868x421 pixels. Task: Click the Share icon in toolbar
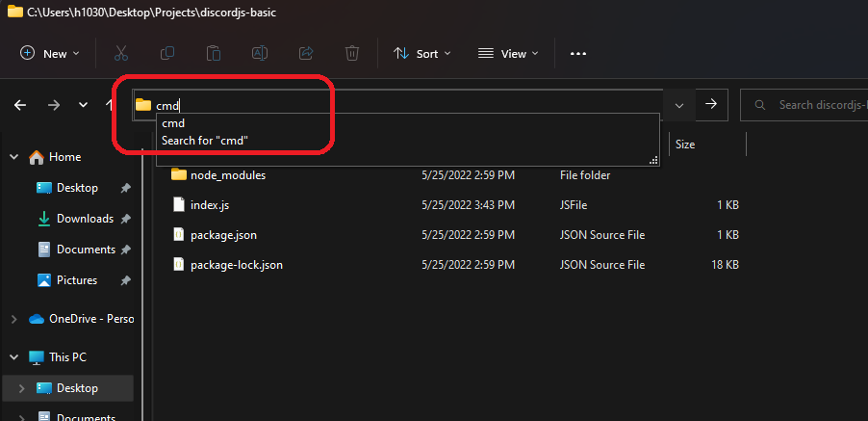306,54
